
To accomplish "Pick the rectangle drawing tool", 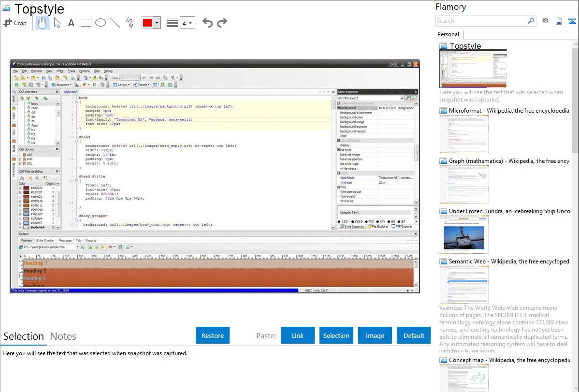I will tap(86, 23).
